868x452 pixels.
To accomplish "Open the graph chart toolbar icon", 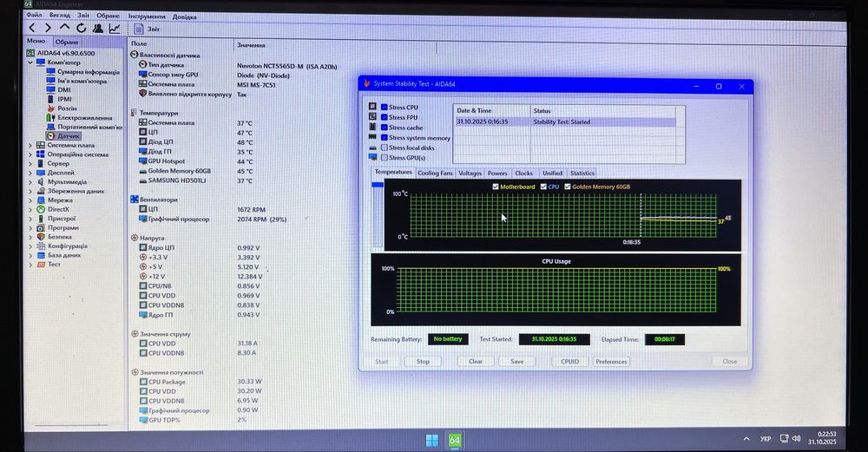I will (115, 29).
